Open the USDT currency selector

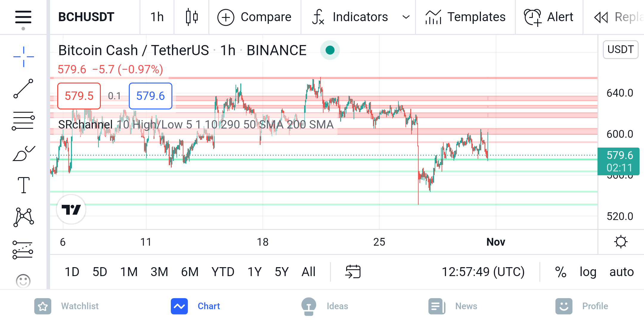(620, 49)
